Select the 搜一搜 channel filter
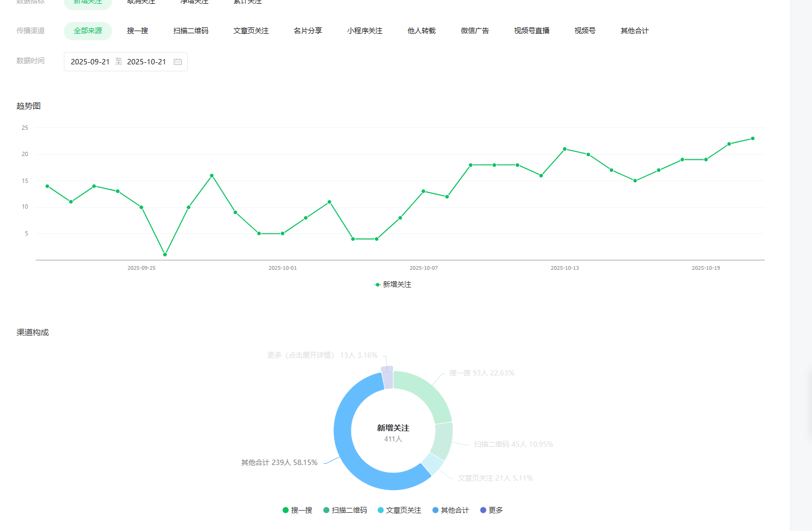The height and width of the screenshot is (531, 812). (x=137, y=31)
